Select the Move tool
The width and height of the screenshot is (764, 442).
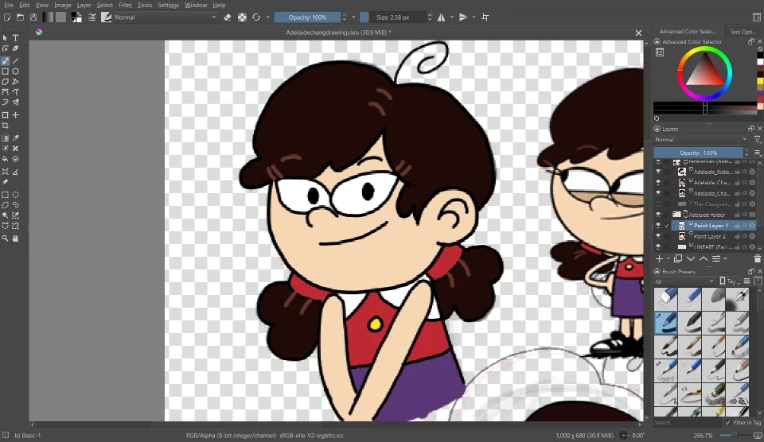coord(16,115)
